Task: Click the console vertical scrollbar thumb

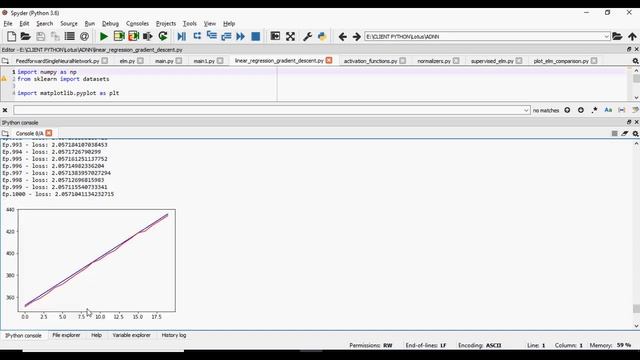Action: pyautogui.click(x=636, y=309)
